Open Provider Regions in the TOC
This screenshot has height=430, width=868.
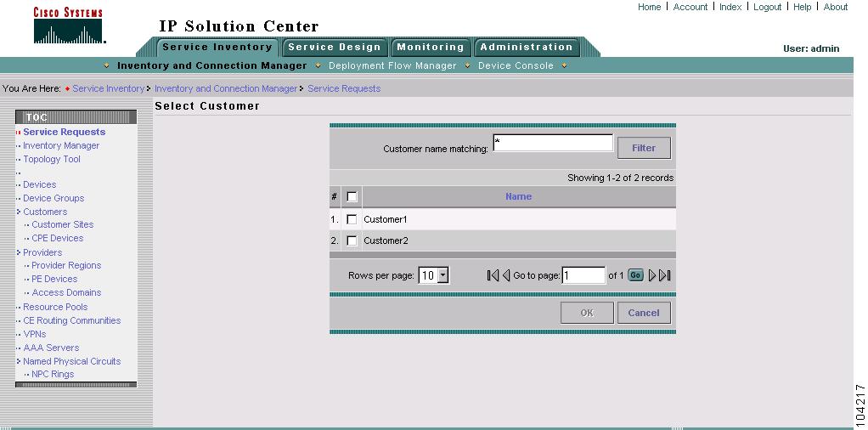coord(66,265)
